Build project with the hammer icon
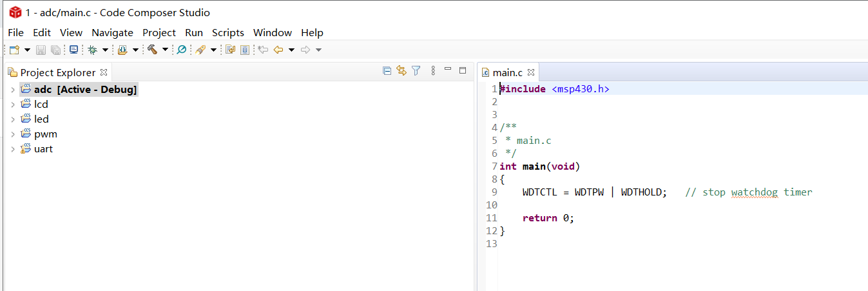Screen dimensions: 868x291 (152, 50)
